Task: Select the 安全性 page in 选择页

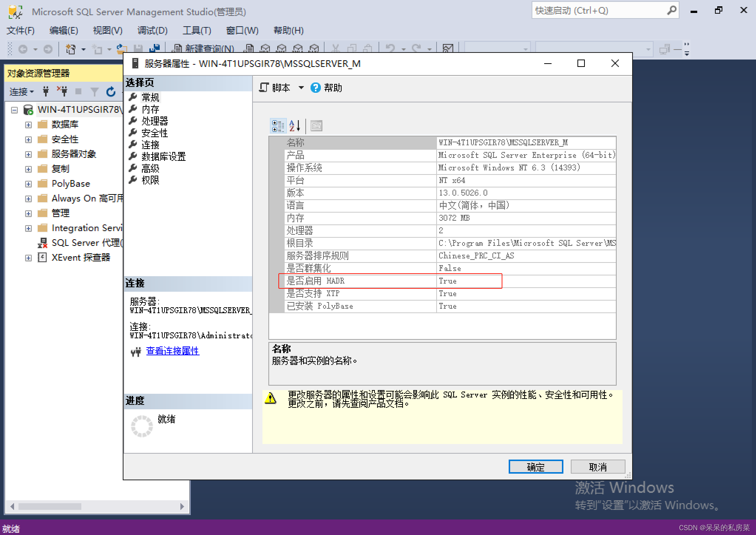Action: pos(155,133)
